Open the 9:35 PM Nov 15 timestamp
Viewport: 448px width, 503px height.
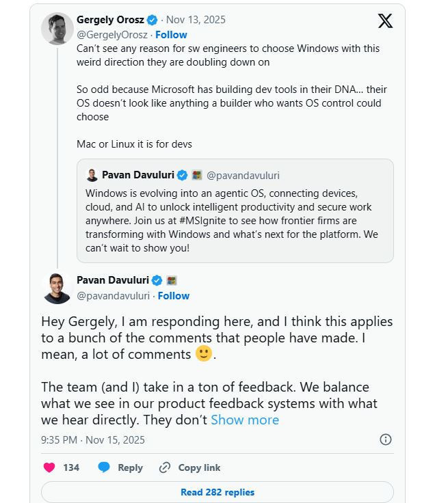point(93,439)
